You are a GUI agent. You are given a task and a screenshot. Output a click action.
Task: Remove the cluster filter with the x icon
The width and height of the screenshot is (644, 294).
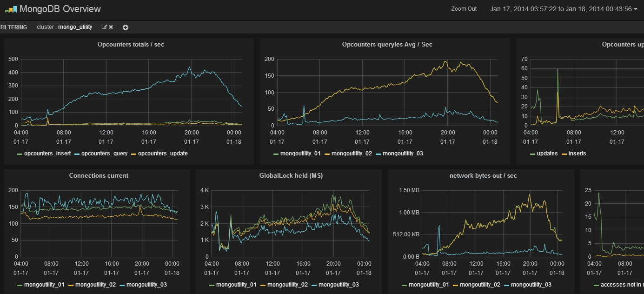111,27
